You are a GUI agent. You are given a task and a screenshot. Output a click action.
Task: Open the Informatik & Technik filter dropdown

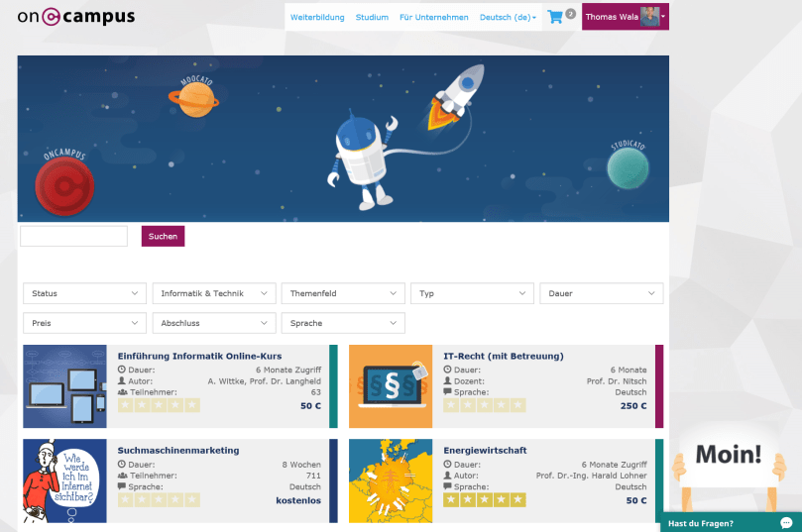click(x=214, y=293)
